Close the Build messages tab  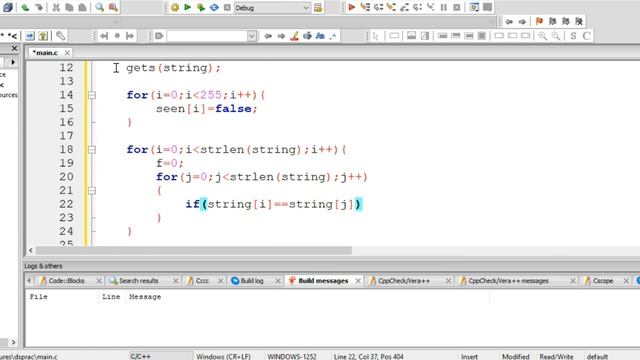358,281
